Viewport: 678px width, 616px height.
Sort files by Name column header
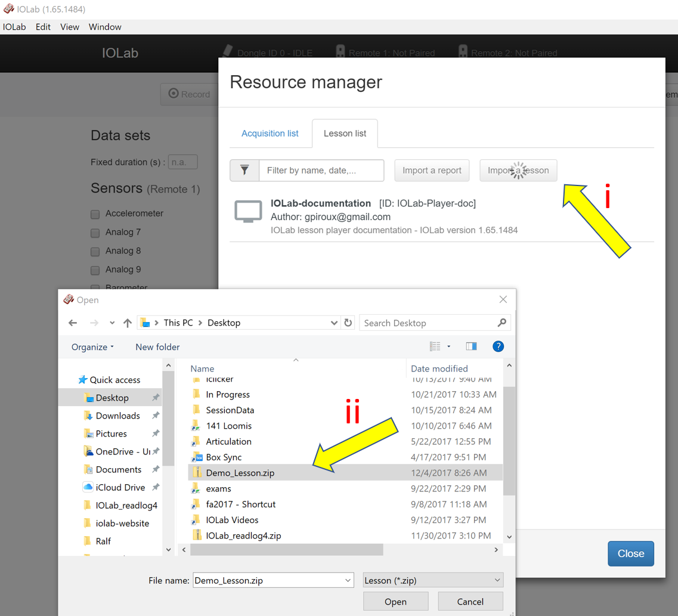coord(202,369)
